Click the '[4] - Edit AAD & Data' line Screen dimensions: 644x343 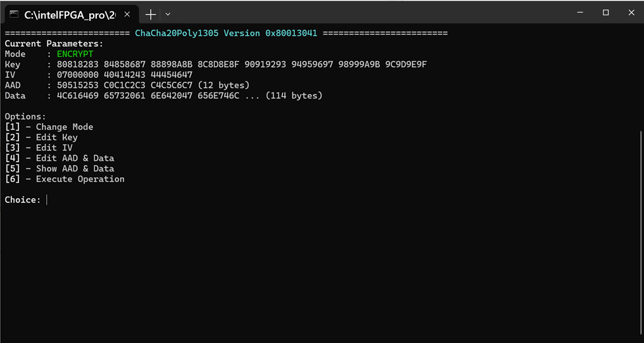click(x=60, y=158)
